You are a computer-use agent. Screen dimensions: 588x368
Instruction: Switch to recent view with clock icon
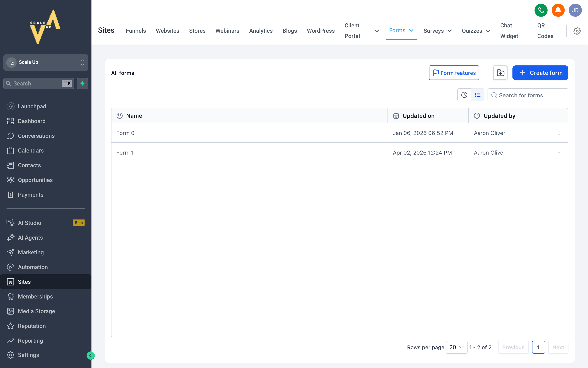point(464,95)
